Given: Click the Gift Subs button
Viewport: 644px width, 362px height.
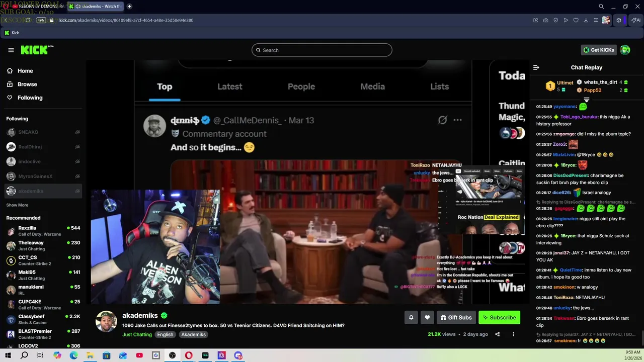Looking at the screenshot, I should [x=456, y=317].
